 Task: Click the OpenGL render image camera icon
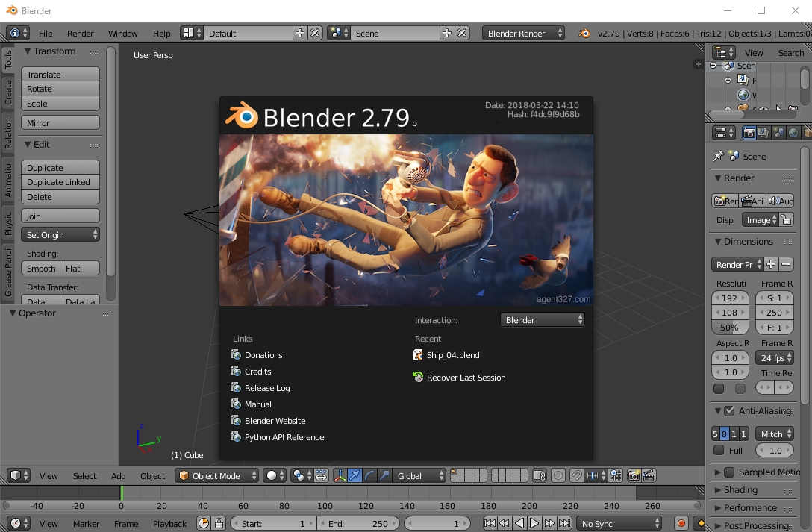(634, 475)
